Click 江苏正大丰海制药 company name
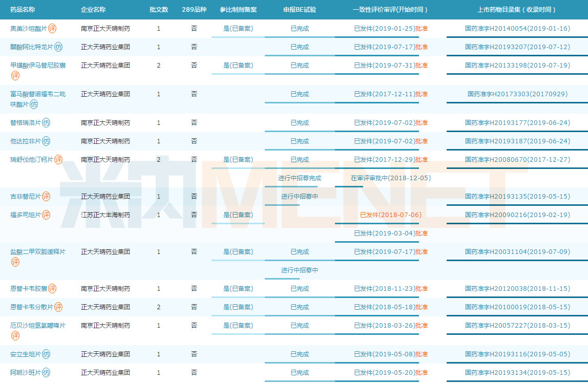The width and height of the screenshot is (588, 383). [x=106, y=215]
